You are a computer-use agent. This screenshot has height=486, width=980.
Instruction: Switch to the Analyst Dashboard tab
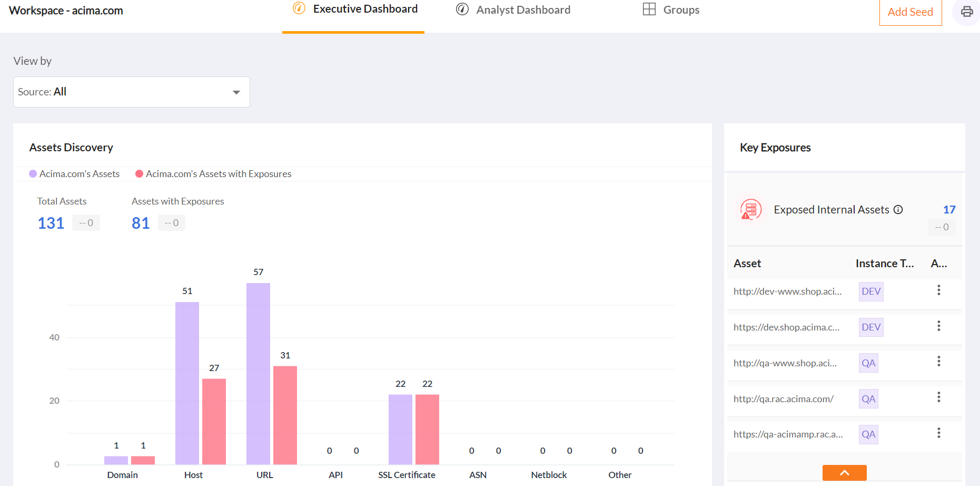pos(513,10)
